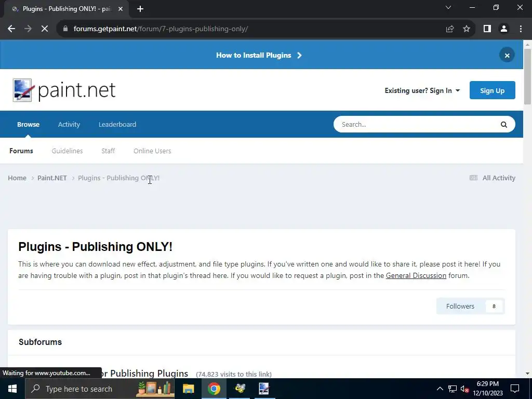Click the taskbar search box
The width and height of the screenshot is (532, 399).
[x=100, y=389]
